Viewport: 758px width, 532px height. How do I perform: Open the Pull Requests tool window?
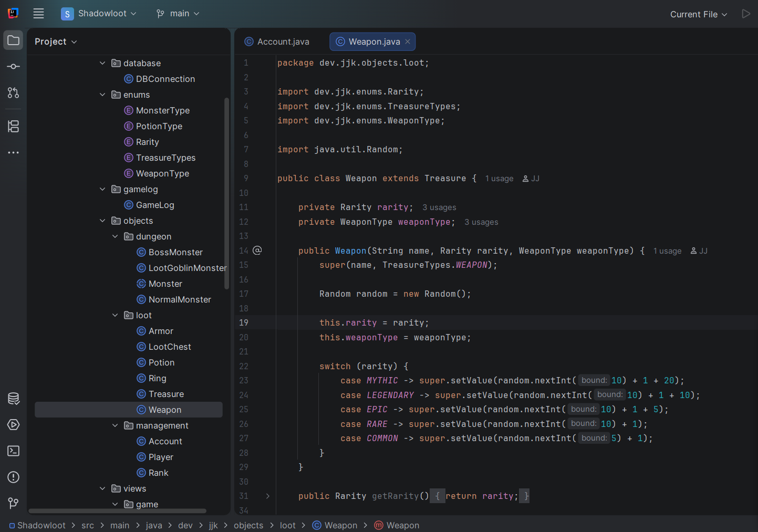pyautogui.click(x=13, y=93)
